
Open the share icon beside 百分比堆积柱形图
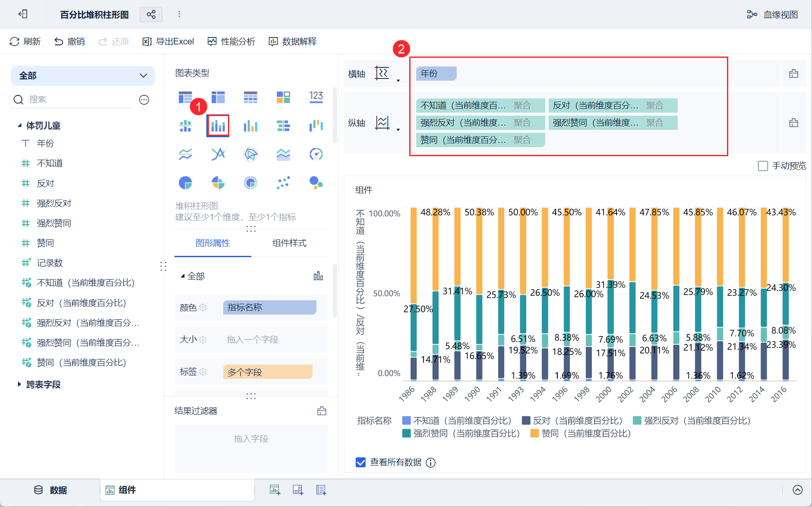(151, 15)
